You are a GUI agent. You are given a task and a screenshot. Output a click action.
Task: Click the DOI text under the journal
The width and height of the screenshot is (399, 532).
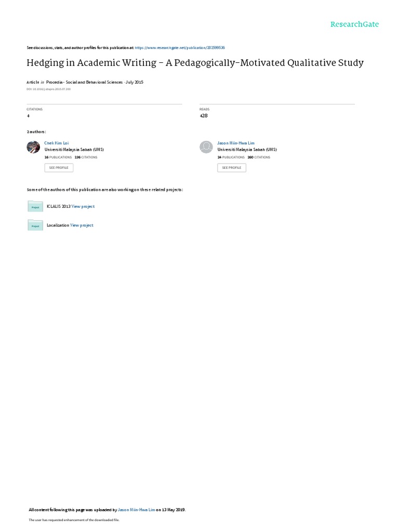coord(48,89)
